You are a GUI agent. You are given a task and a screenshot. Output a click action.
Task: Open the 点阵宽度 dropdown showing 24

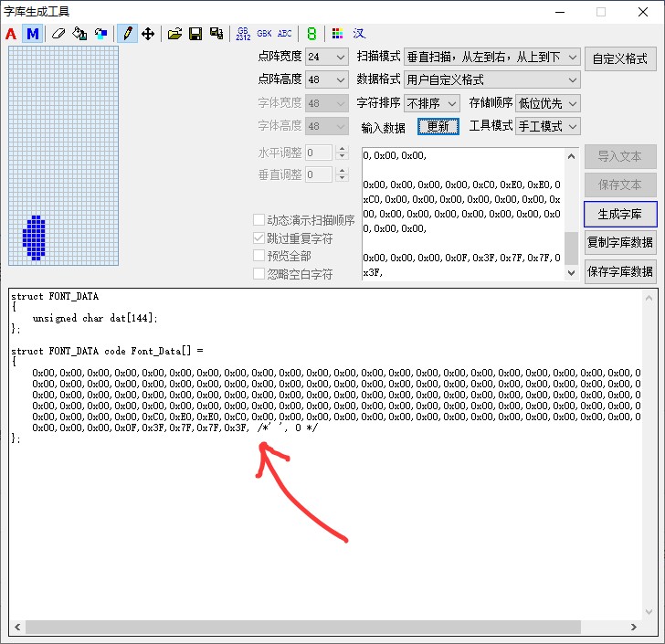pos(327,57)
